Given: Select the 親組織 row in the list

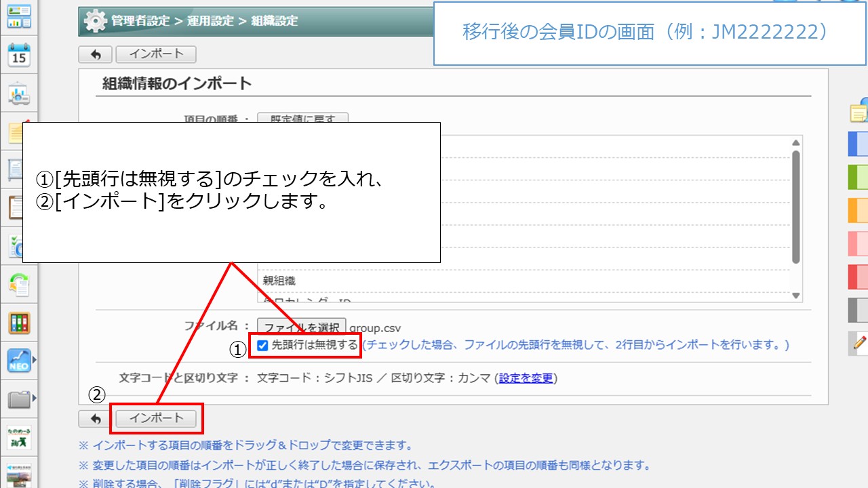Looking at the screenshot, I should (524, 281).
